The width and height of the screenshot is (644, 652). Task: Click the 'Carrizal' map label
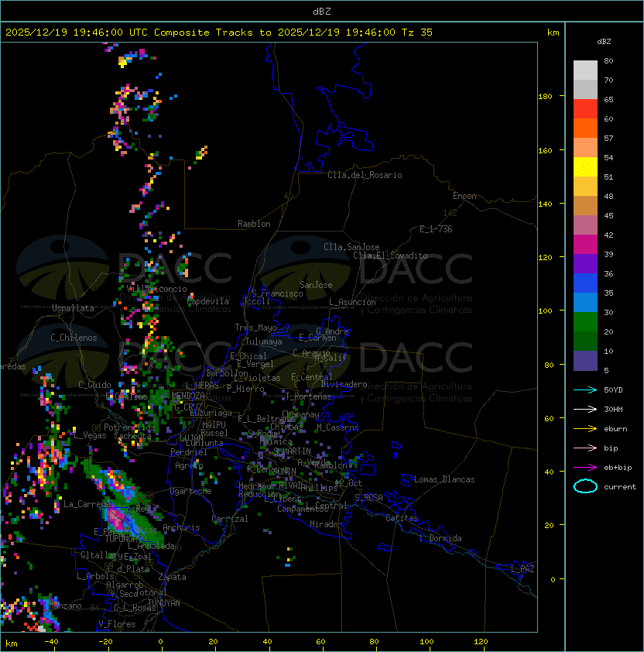(x=230, y=519)
